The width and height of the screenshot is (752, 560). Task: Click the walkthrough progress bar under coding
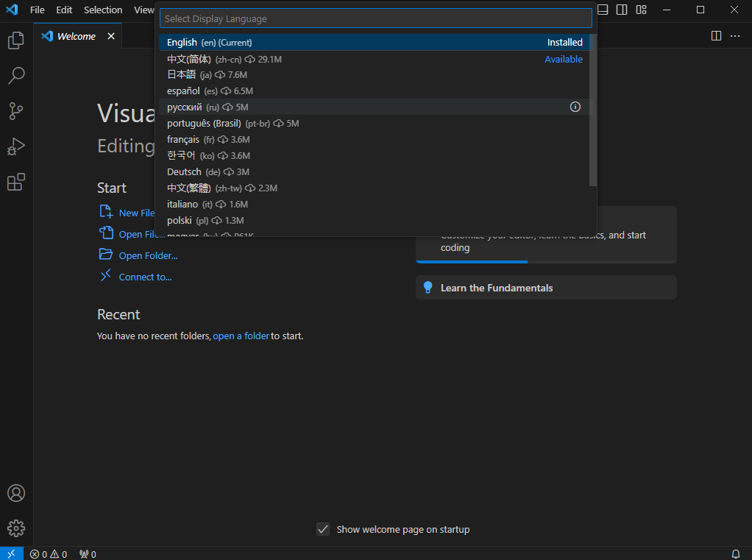point(546,262)
